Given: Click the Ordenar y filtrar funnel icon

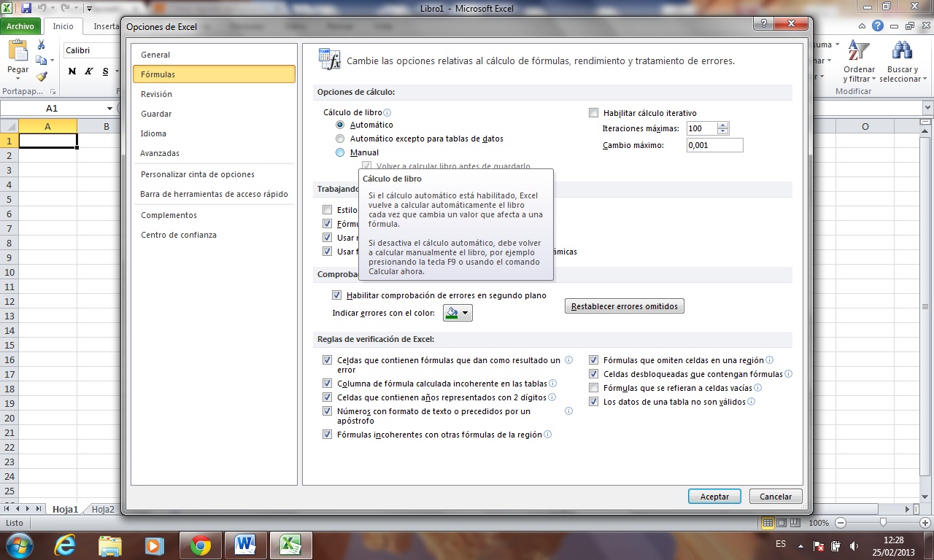Looking at the screenshot, I should (x=859, y=51).
